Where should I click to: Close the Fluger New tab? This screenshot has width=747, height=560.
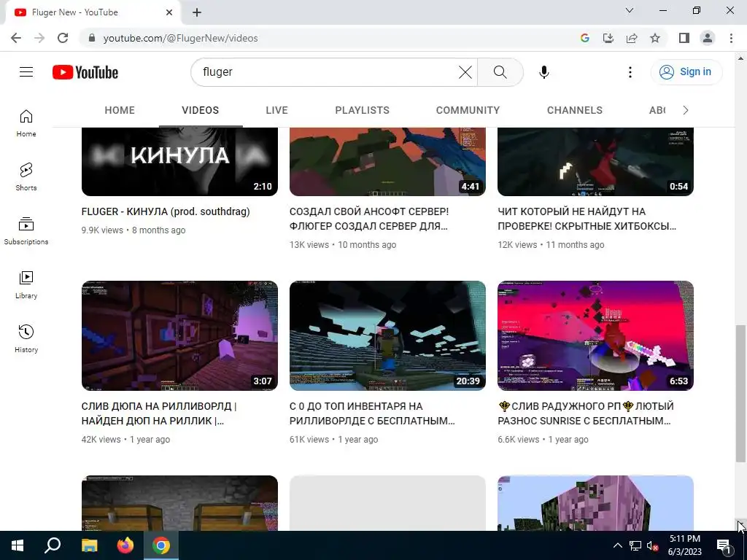169,12
